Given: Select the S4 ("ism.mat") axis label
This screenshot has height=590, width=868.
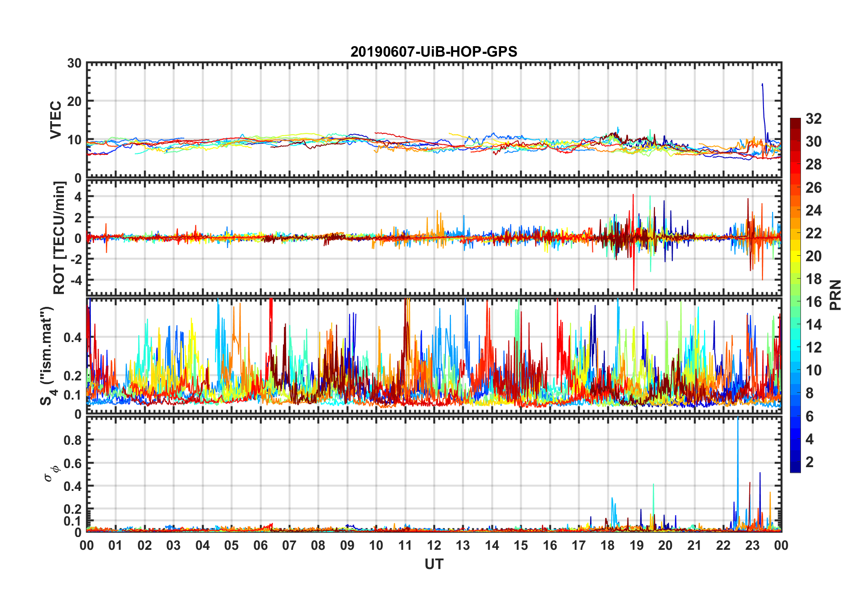Looking at the screenshot, I should pos(47,356).
